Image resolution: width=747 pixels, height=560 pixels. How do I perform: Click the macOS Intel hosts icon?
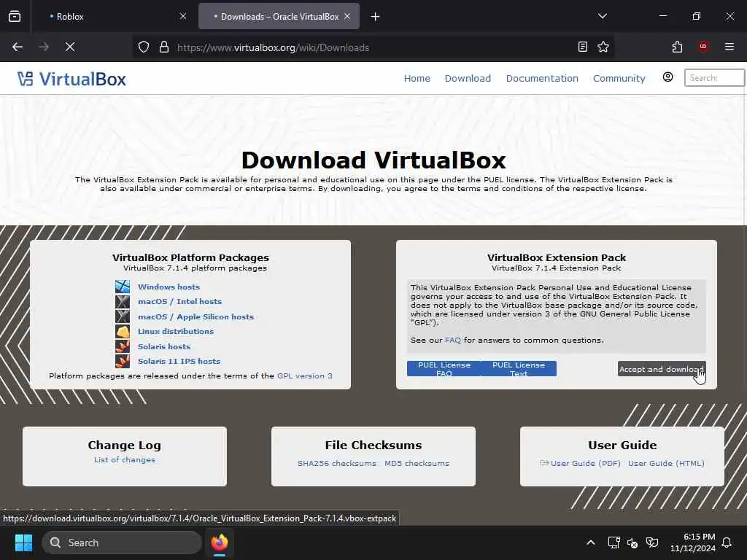pyautogui.click(x=123, y=301)
